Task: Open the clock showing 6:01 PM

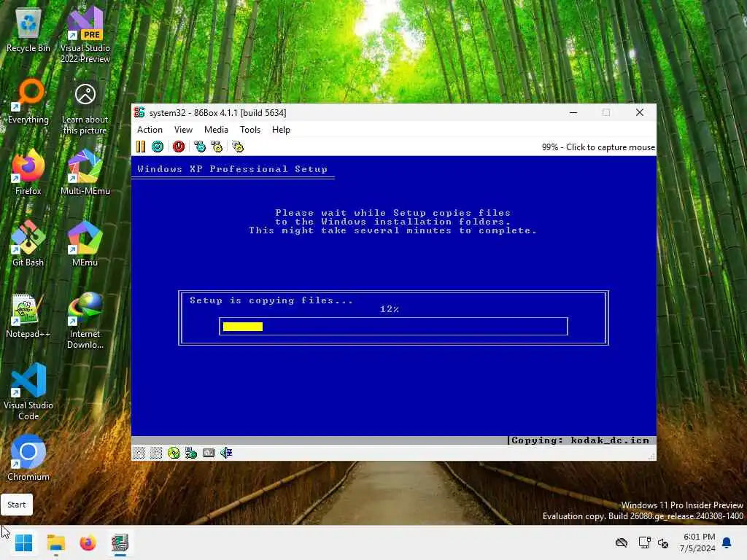Action: 697,542
